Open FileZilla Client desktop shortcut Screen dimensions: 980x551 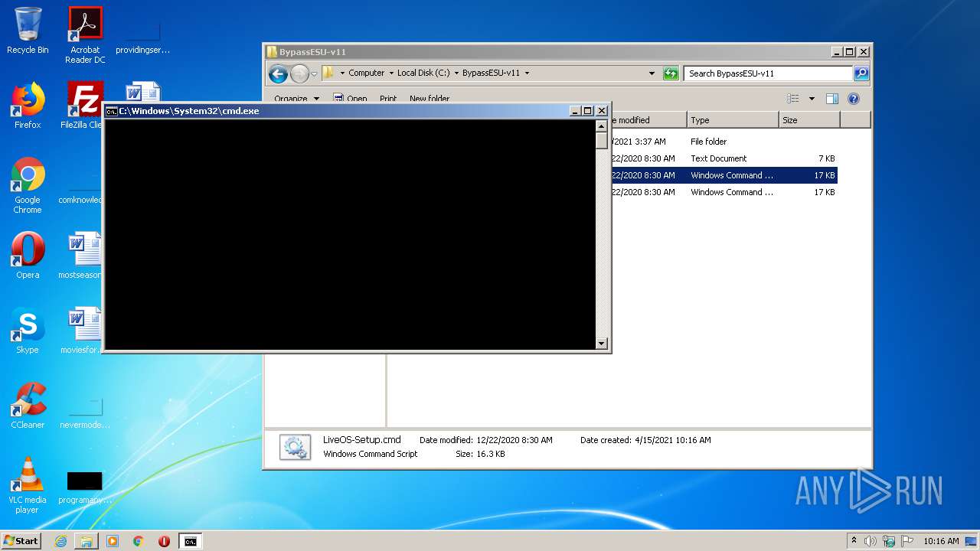click(82, 106)
